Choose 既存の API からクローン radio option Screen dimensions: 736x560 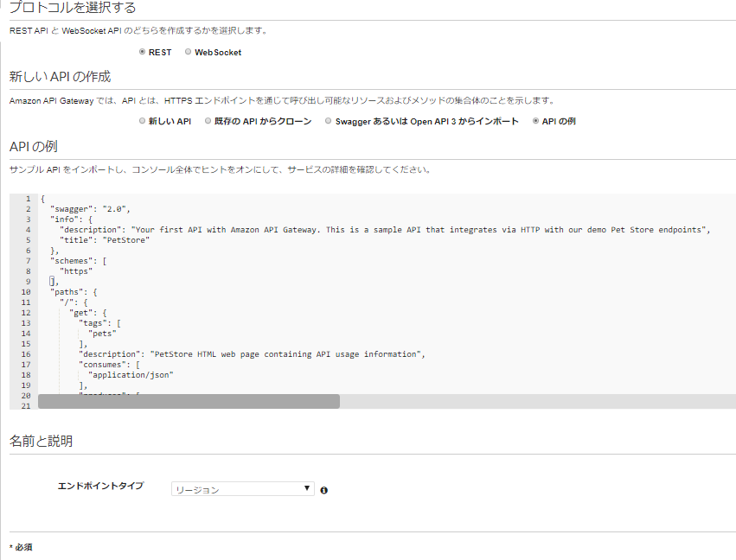click(208, 121)
